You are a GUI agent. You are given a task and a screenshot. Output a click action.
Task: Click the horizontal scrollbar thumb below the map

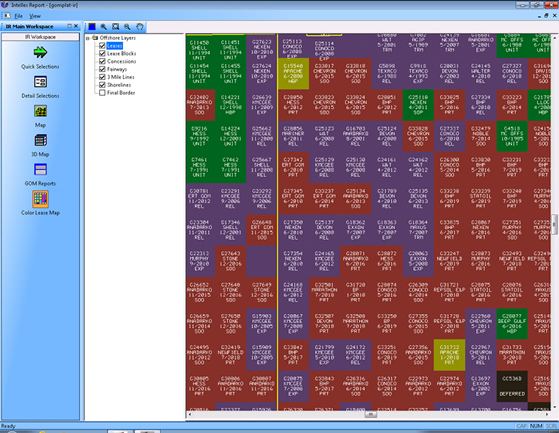[x=370, y=414]
